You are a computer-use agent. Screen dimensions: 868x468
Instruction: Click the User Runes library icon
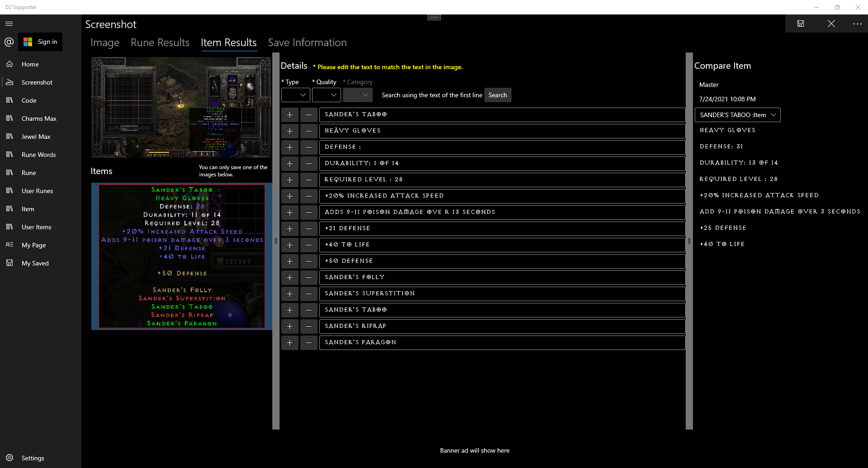coord(9,191)
